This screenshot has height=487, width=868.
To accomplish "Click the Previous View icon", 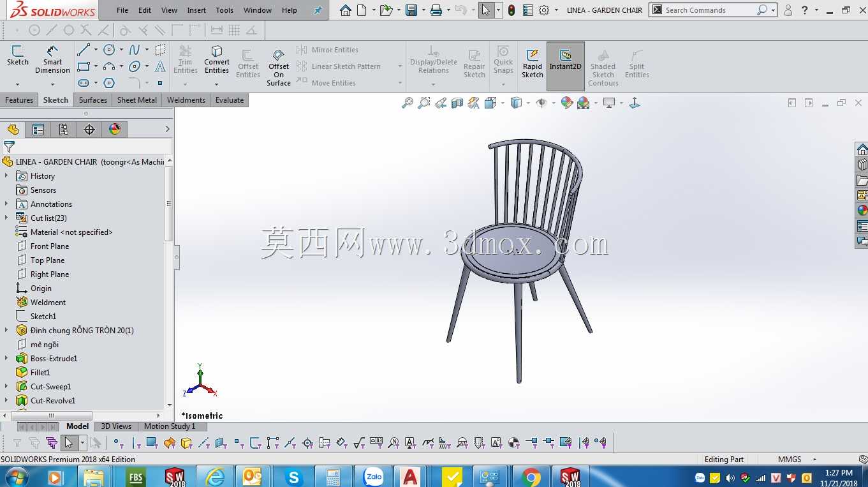I will pyautogui.click(x=441, y=103).
